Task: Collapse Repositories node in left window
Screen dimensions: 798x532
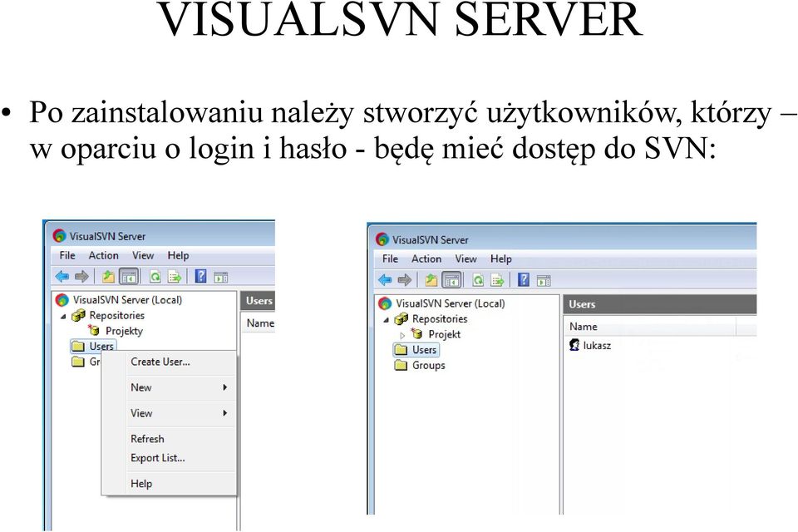Action: click(64, 316)
